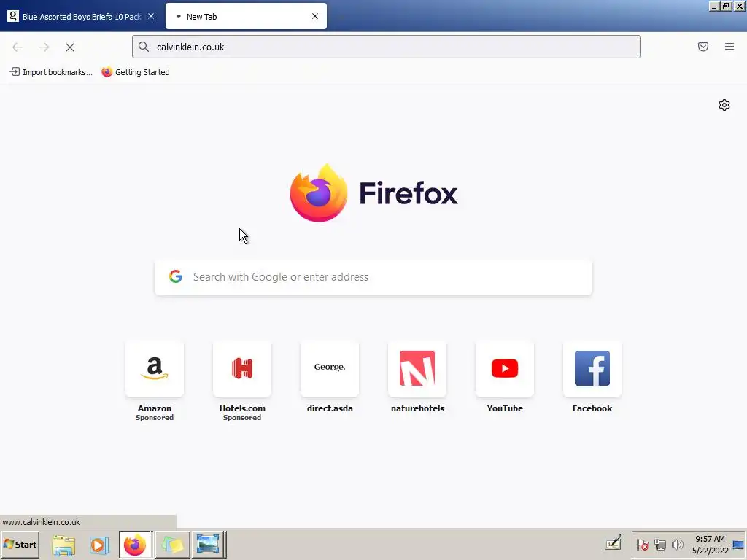
Task: Close the Blue Assorted Boys Briefs tab
Action: tap(151, 16)
